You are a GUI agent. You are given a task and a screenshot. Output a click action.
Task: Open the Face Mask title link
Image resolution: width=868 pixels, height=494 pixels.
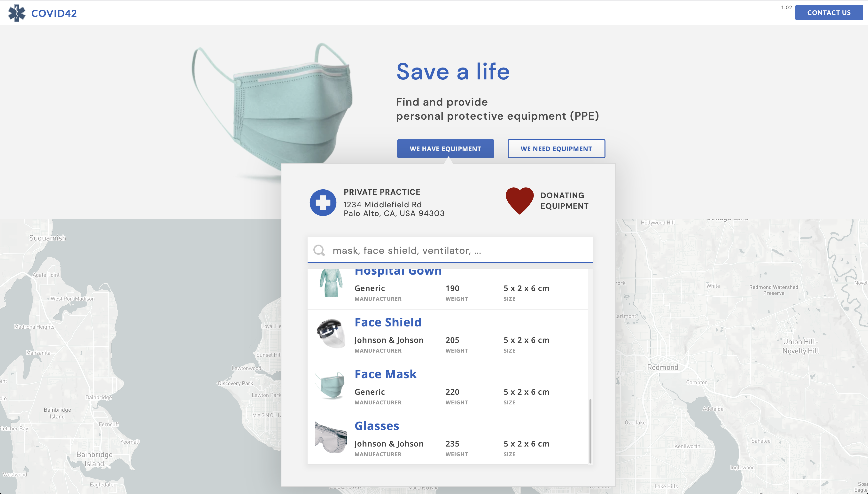[x=386, y=374]
